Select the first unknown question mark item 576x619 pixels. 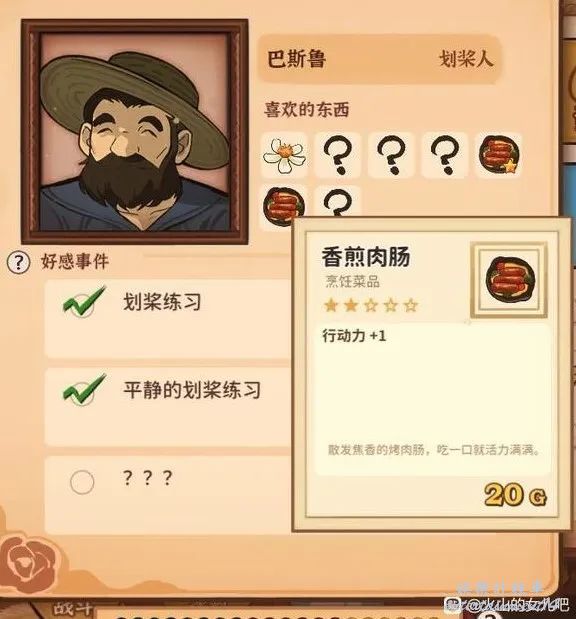coord(338,155)
